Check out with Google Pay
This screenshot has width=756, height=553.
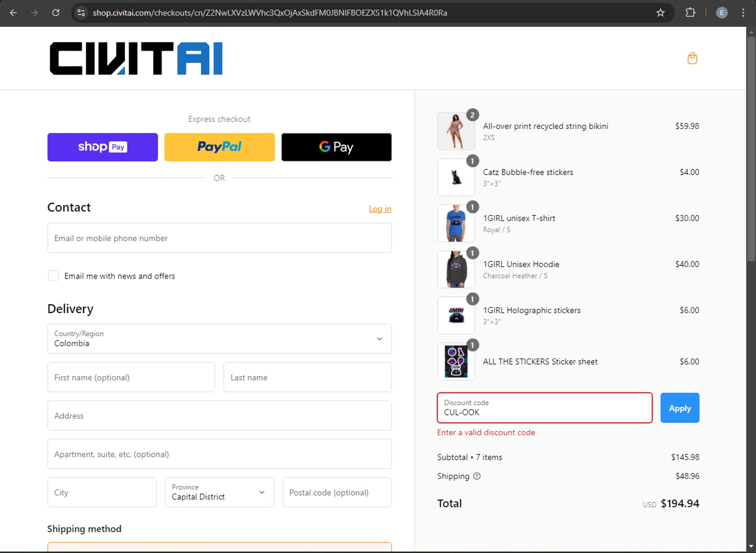coord(336,147)
